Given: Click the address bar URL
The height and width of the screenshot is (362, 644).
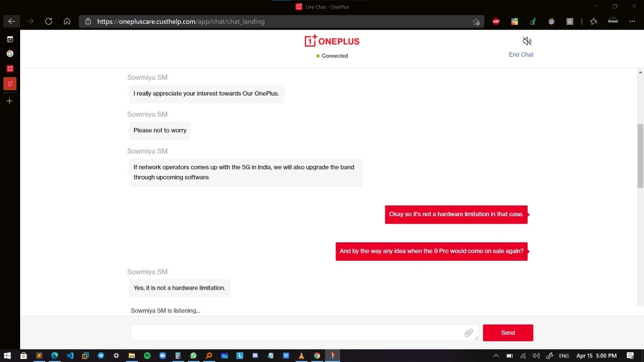Looking at the screenshot, I should pyautogui.click(x=181, y=22).
